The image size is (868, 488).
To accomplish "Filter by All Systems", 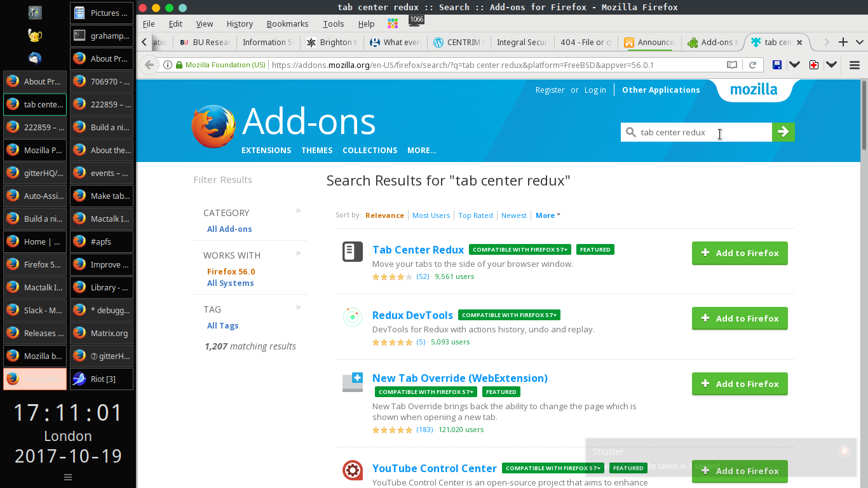I will (230, 283).
